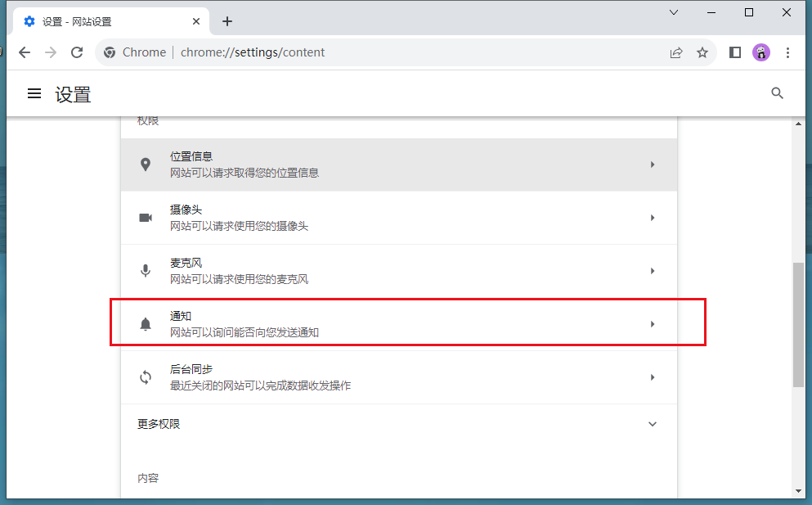Close the 设置 - 网站设置 tab

coord(195,21)
